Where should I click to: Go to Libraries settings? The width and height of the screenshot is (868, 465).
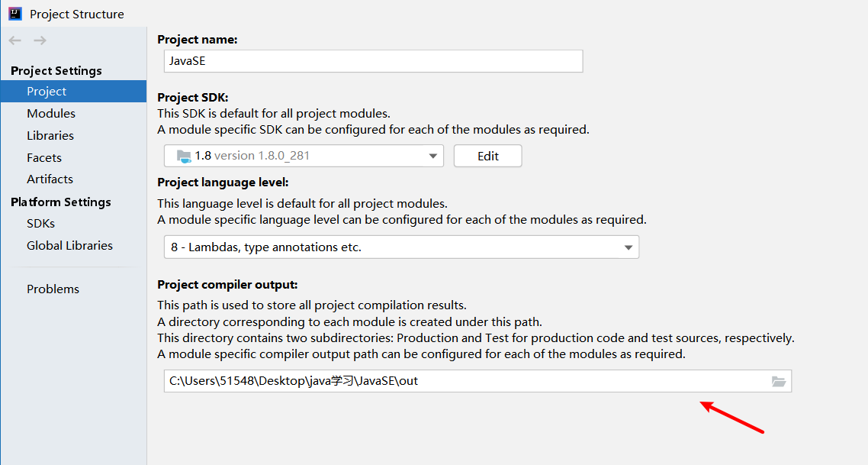tap(50, 136)
